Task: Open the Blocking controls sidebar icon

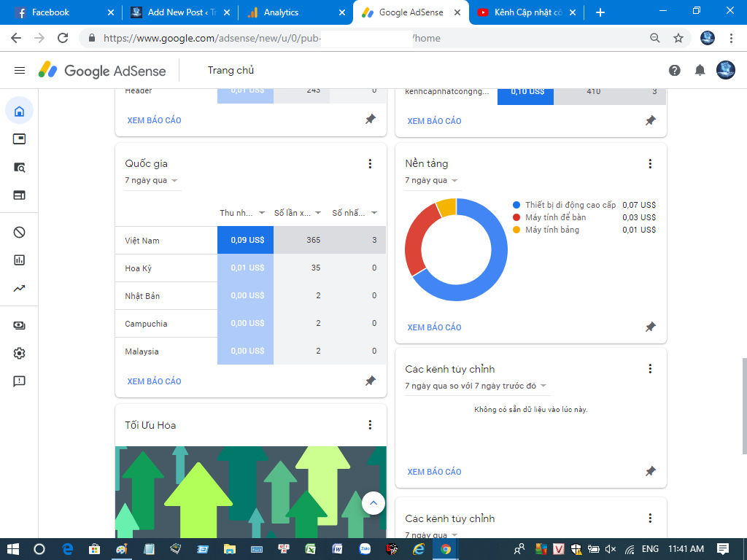Action: click(20, 233)
